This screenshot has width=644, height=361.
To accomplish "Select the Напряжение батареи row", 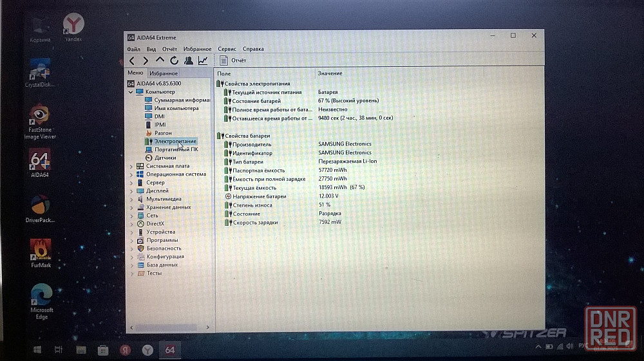I will [x=281, y=196].
